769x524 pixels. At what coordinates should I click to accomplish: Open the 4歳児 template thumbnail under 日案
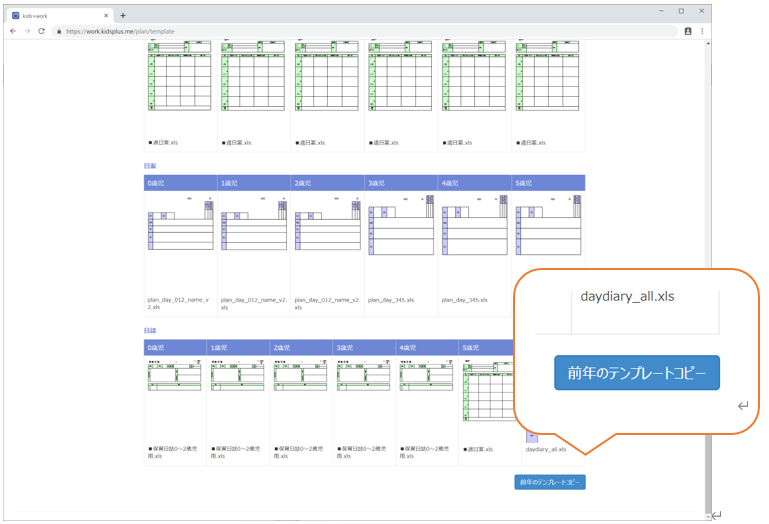[x=475, y=225]
